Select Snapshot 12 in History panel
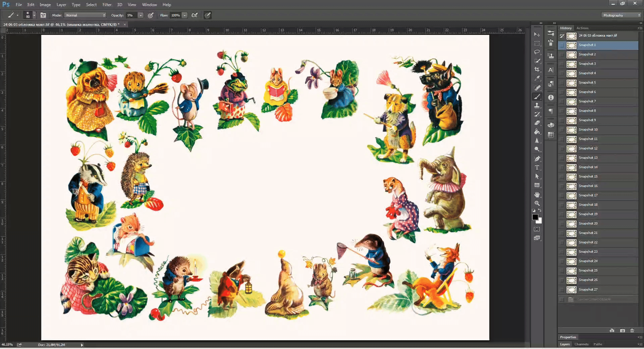This screenshot has height=349, width=644. pos(588,148)
